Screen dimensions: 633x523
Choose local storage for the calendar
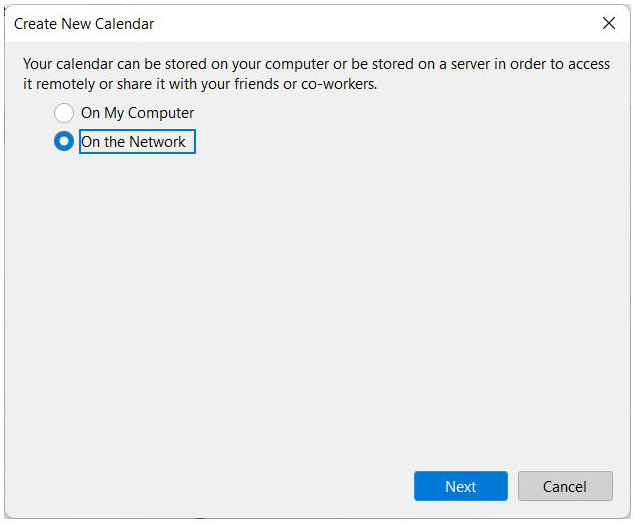pyautogui.click(x=64, y=113)
